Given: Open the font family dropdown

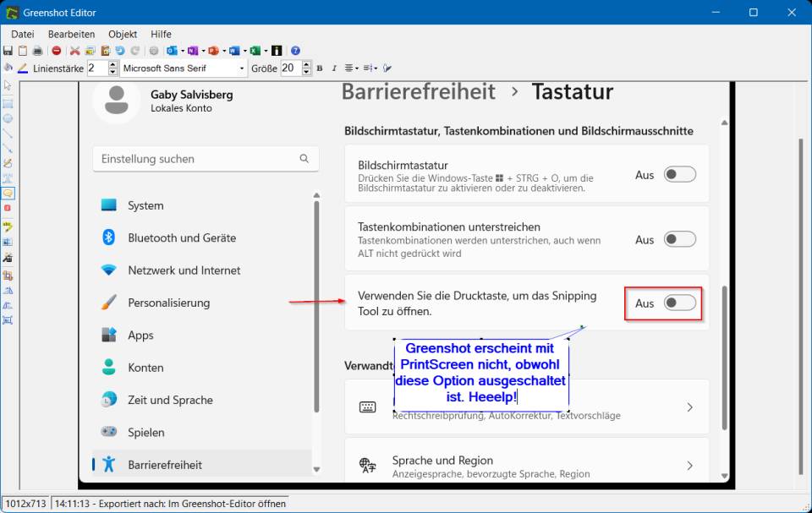Looking at the screenshot, I should (243, 68).
